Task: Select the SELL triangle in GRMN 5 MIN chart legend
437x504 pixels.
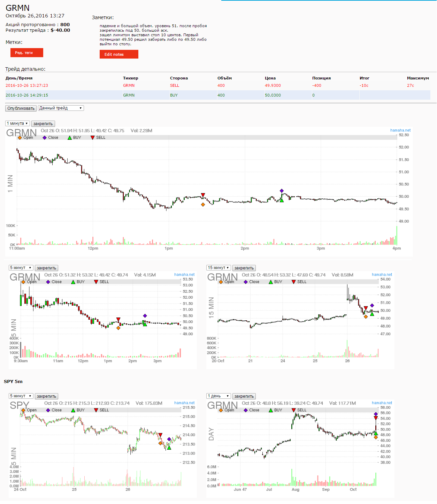Action: click(96, 282)
